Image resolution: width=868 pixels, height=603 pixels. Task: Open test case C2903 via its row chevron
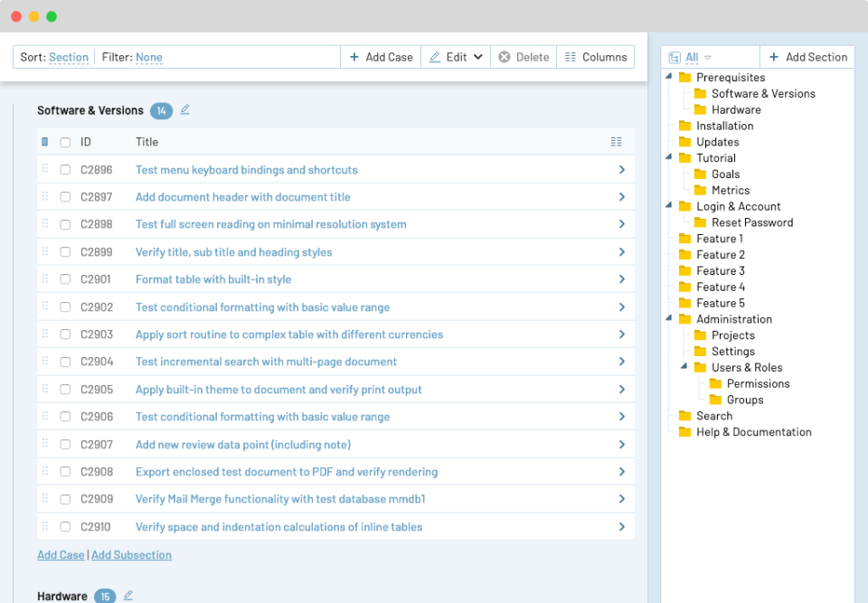(x=621, y=334)
